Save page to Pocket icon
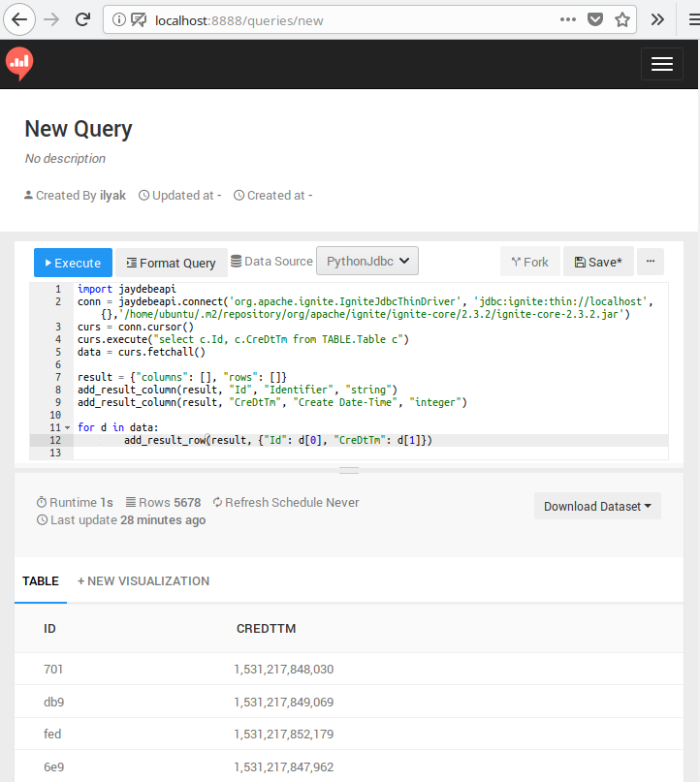The height and width of the screenshot is (782, 700). [594, 20]
